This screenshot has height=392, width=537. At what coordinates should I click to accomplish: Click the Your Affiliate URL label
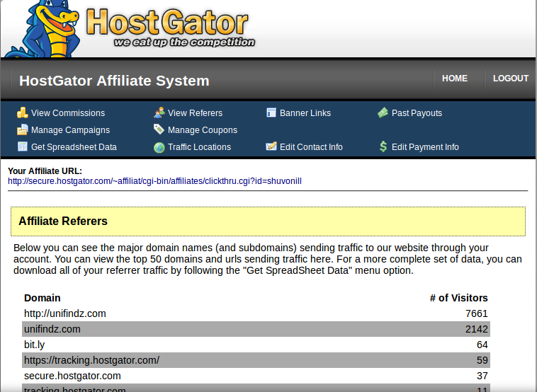pos(45,171)
